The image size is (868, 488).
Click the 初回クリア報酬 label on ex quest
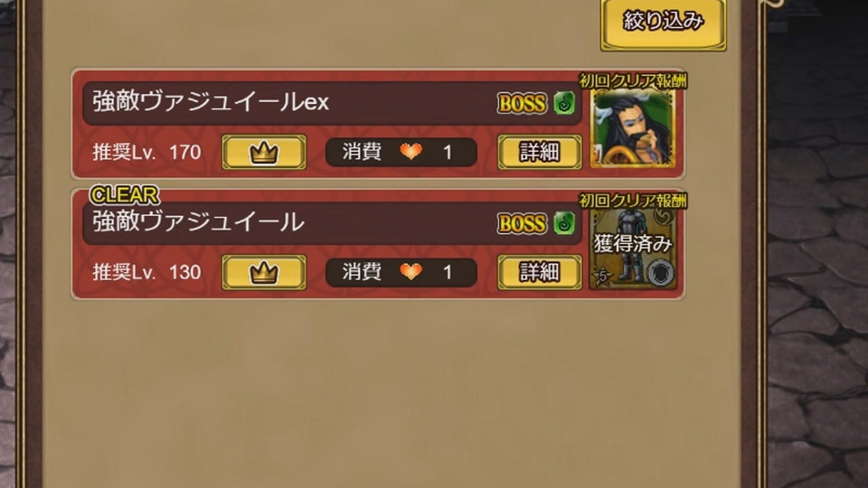(633, 80)
